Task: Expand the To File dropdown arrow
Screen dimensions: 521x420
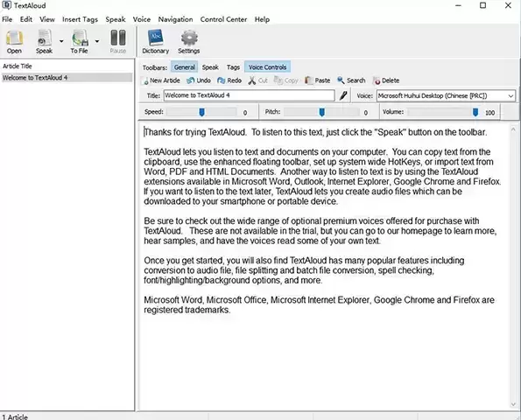Action: 97,41
